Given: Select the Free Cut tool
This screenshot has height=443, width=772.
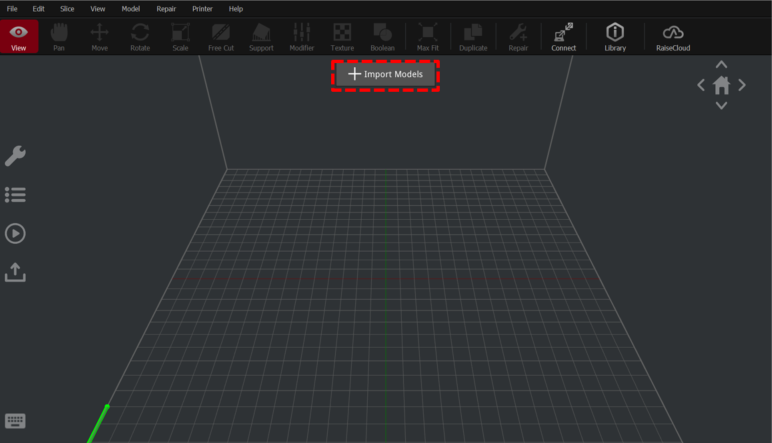Looking at the screenshot, I should [220, 36].
